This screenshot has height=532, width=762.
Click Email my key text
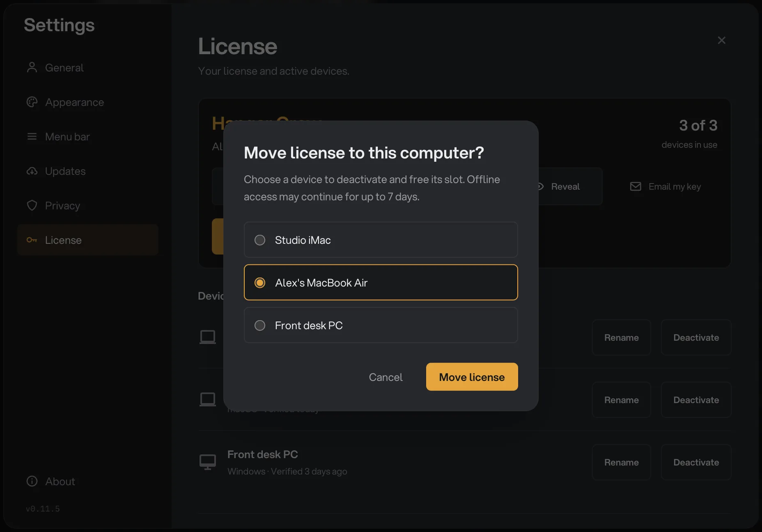coord(675,186)
